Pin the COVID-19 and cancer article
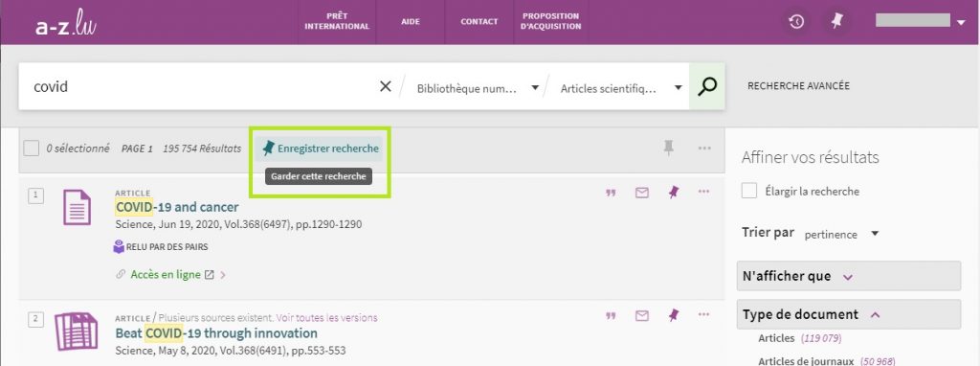This screenshot has height=366, width=980. point(673,193)
